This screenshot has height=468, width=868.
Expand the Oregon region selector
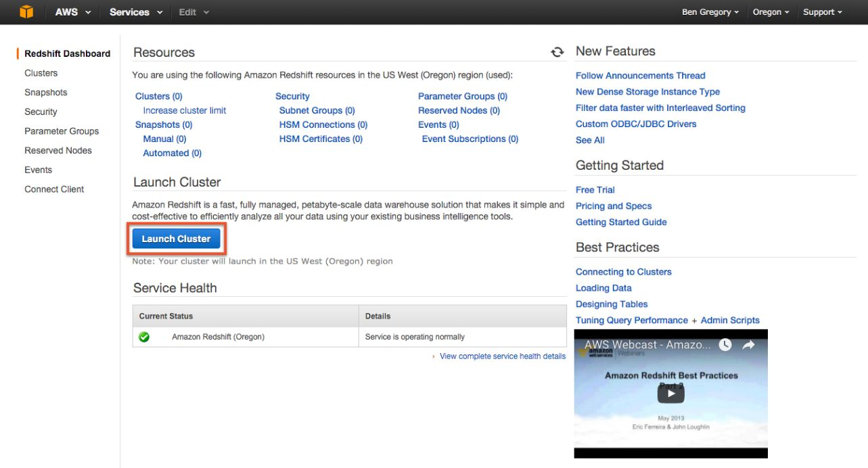[x=771, y=12]
